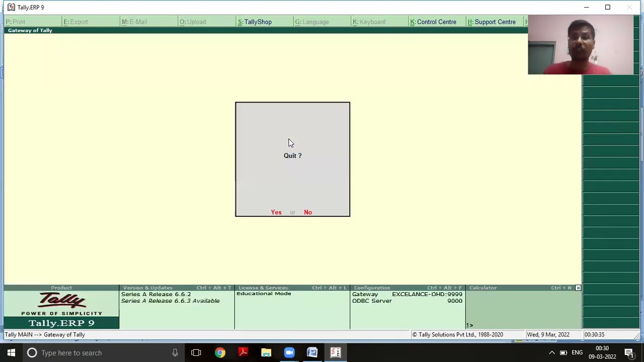Click the Tally Solutions copyright text
This screenshot has height=362, width=644.
click(x=457, y=334)
